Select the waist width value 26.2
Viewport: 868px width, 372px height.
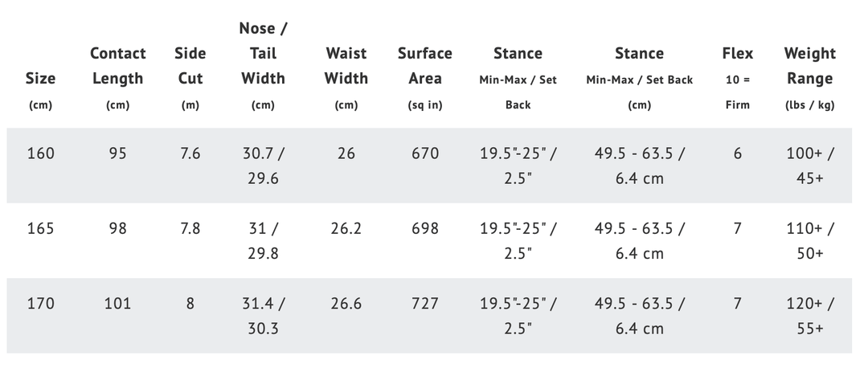coord(346,228)
